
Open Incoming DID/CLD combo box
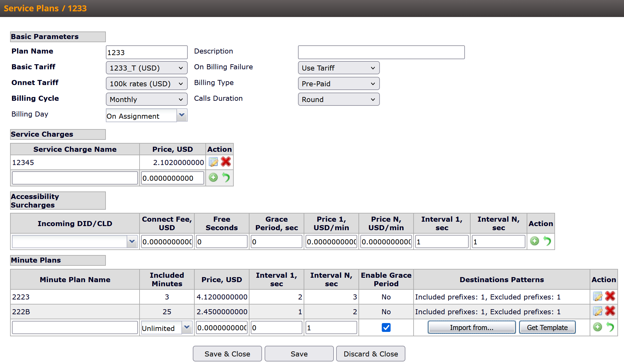click(132, 242)
